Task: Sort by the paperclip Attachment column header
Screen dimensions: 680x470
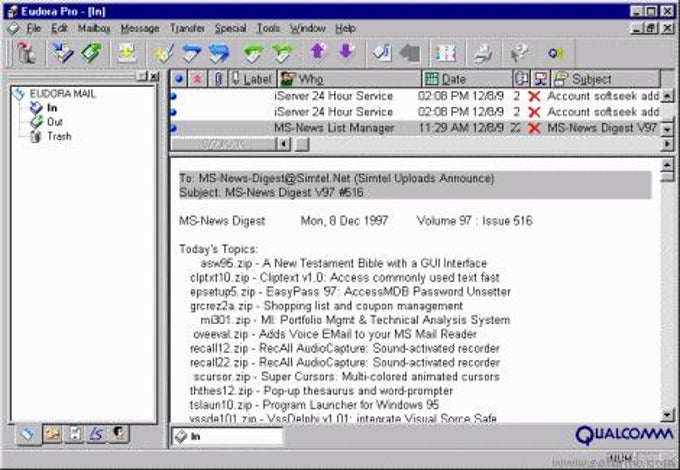Action: [218, 79]
